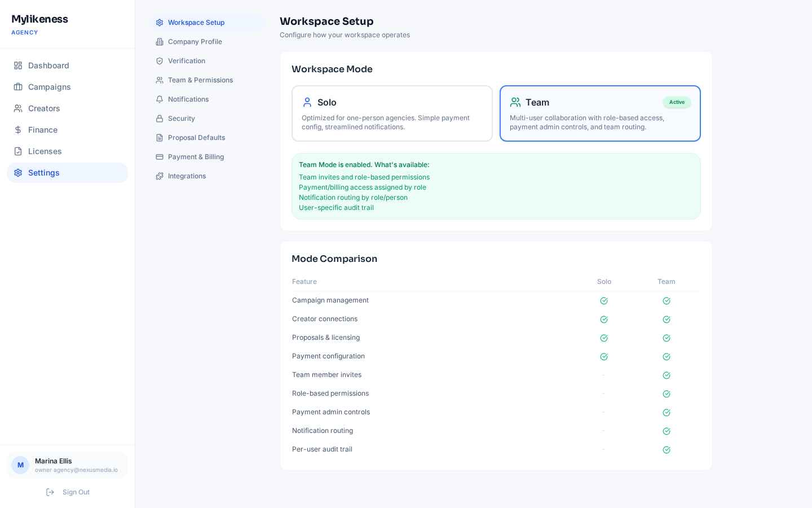
Task: Click the Solo mode person icon
Action: point(307,102)
